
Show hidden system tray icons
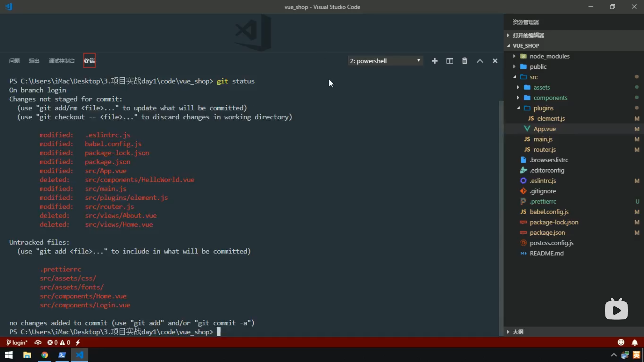pyautogui.click(x=613, y=355)
